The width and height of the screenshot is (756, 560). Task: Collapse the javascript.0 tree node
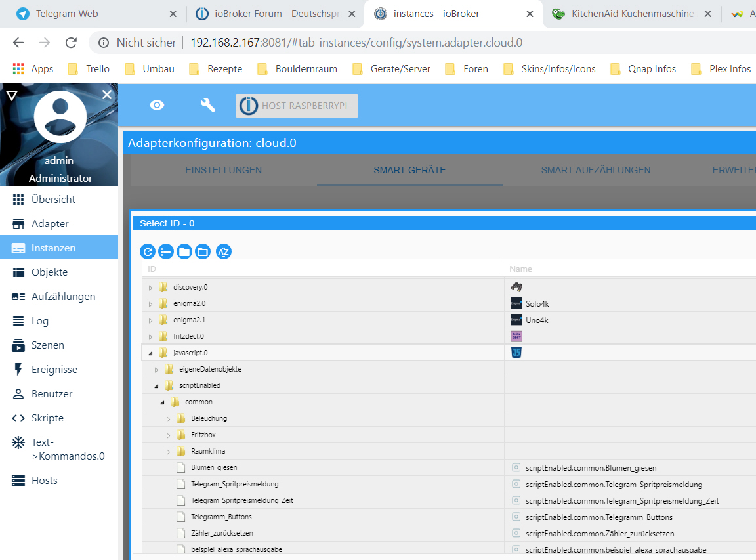150,353
